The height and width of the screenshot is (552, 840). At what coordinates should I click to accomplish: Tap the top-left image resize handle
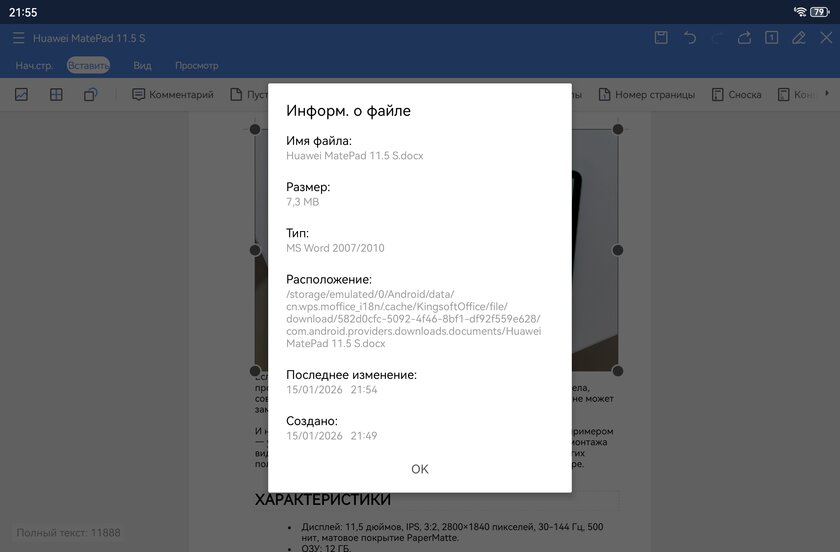[x=255, y=129]
